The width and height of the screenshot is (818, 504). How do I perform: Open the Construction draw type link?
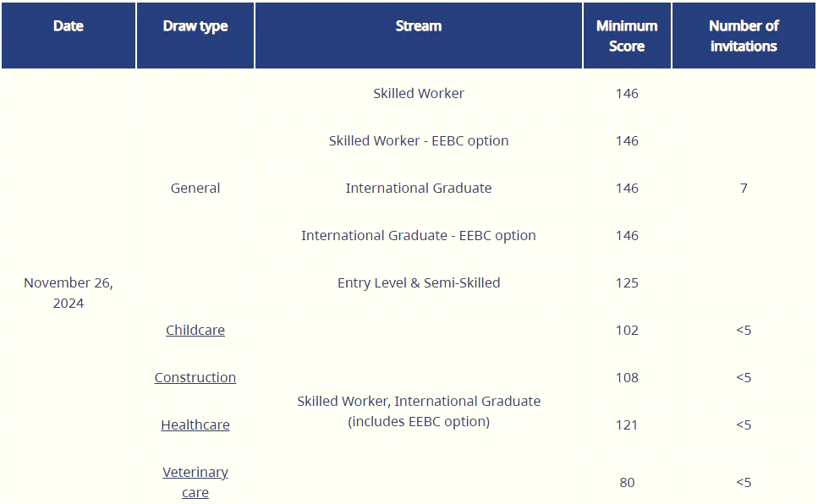pyautogui.click(x=195, y=377)
